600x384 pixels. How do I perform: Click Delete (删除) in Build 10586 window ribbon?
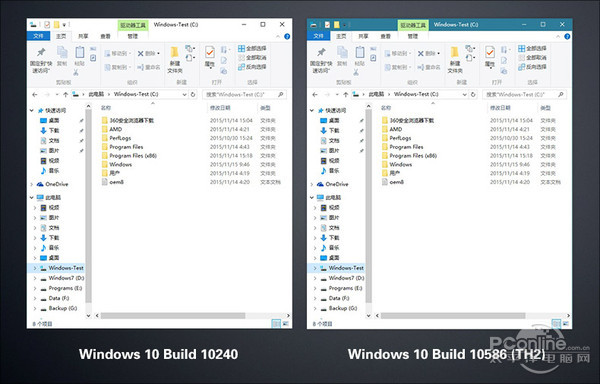tap(429, 54)
